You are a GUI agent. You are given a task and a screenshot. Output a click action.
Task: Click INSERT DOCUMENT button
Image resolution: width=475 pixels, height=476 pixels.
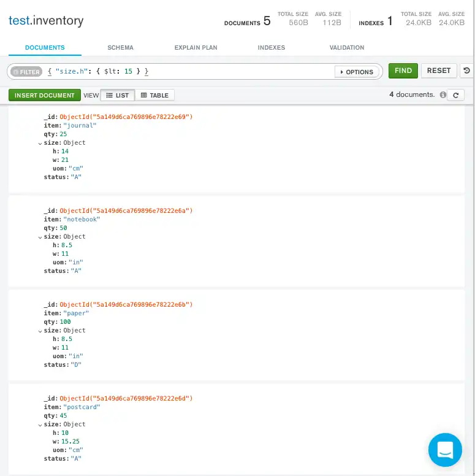[45, 95]
